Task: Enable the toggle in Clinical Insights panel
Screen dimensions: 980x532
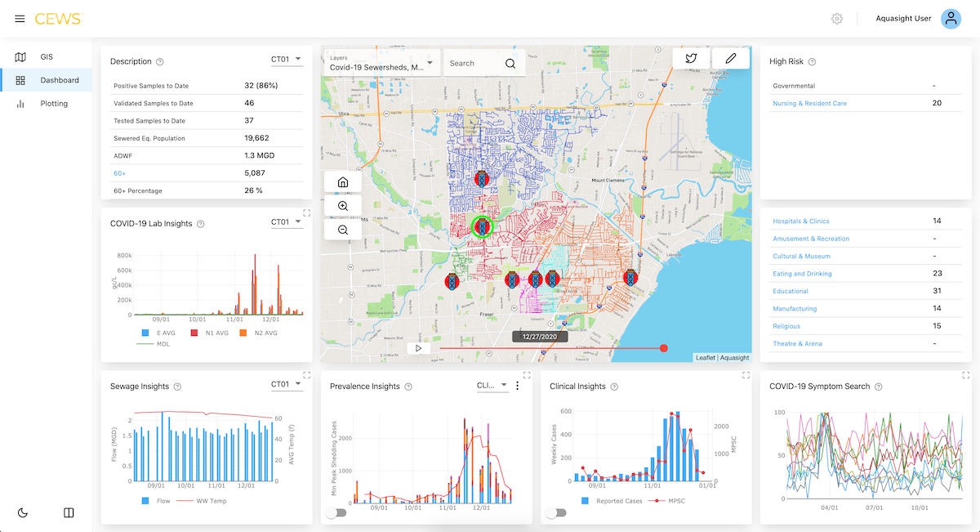Action: (556, 512)
